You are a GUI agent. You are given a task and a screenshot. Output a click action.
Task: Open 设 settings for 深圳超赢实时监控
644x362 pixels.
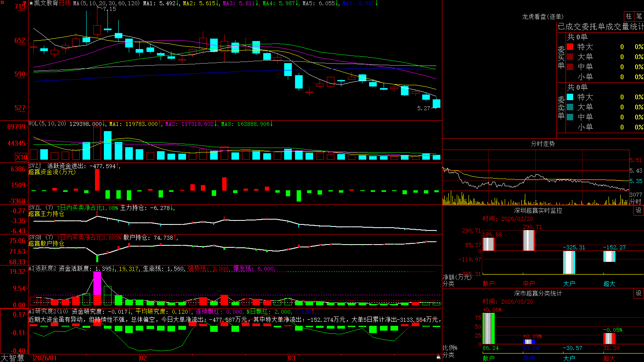coord(639,210)
